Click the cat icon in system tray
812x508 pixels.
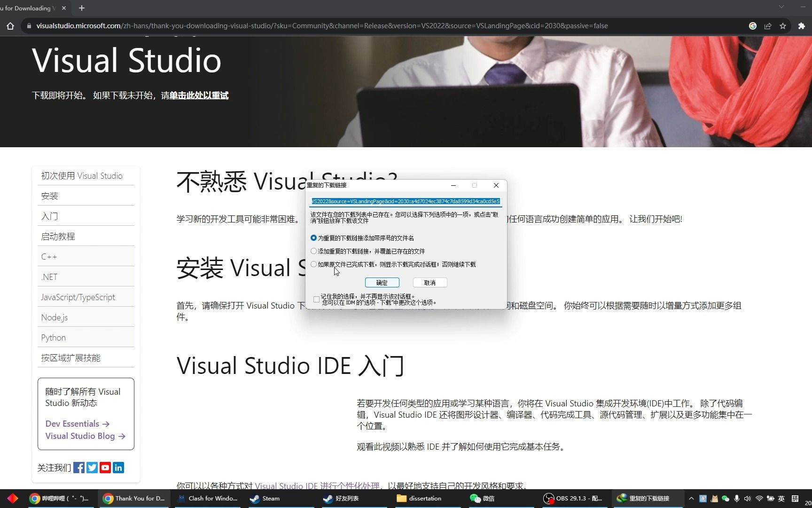tap(714, 499)
